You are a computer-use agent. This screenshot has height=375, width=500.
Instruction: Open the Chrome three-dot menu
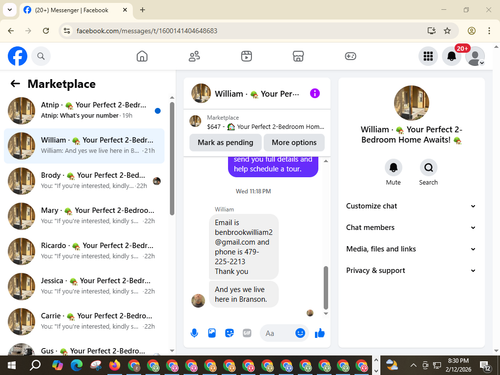[x=489, y=31]
